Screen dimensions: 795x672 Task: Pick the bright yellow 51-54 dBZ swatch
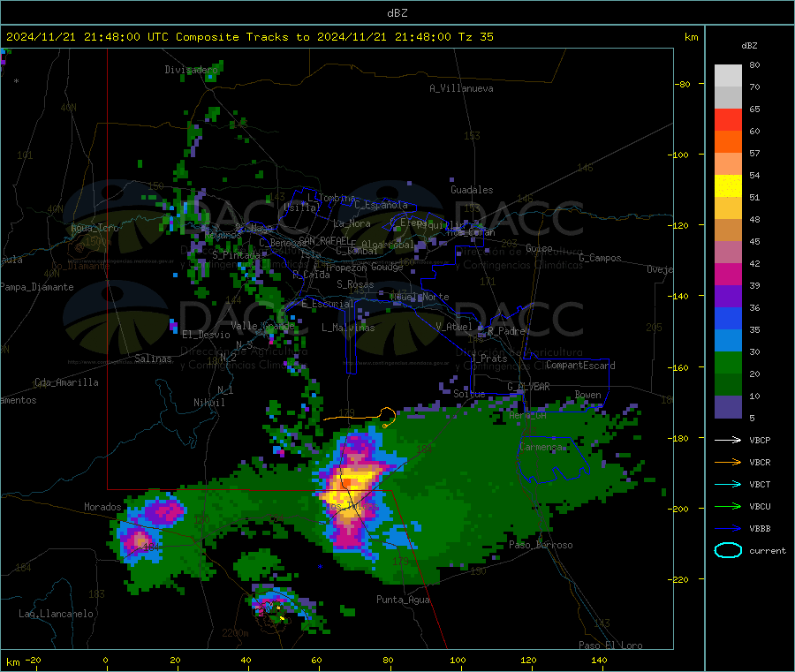coord(728,186)
